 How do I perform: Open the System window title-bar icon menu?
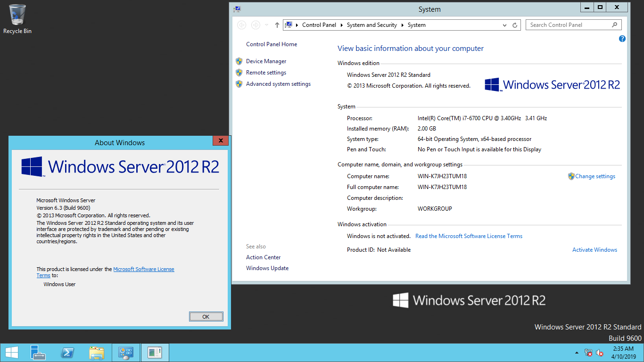(x=238, y=9)
